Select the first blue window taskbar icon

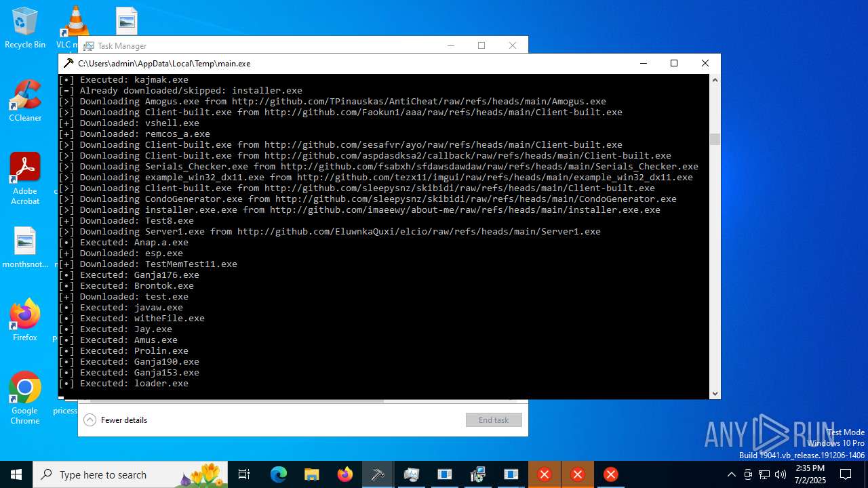[444, 474]
